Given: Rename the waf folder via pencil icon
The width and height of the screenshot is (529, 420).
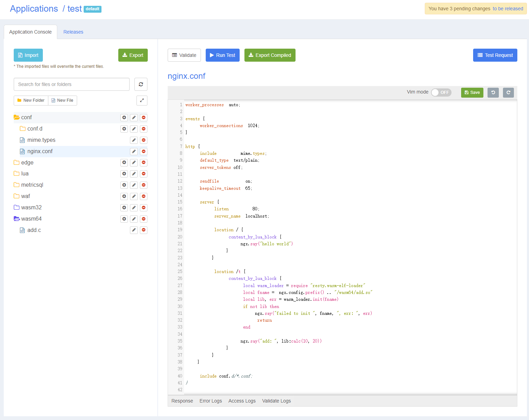Looking at the screenshot, I should (x=134, y=196).
